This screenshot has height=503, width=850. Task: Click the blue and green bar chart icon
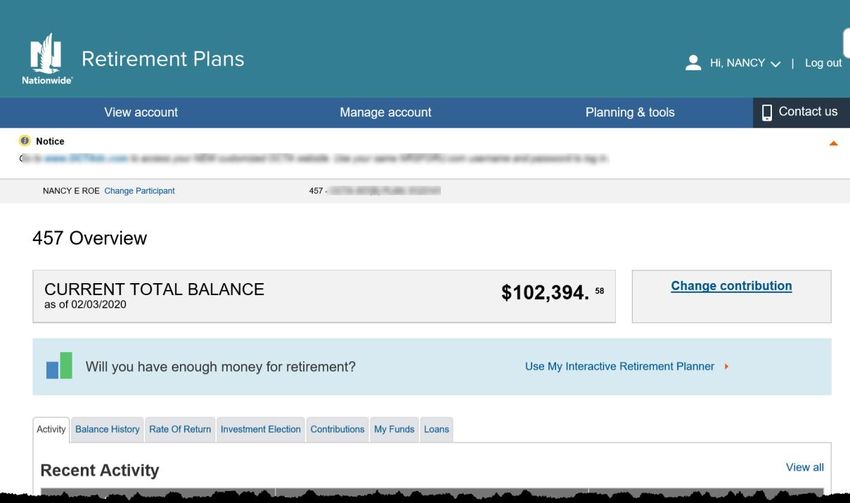(x=59, y=365)
